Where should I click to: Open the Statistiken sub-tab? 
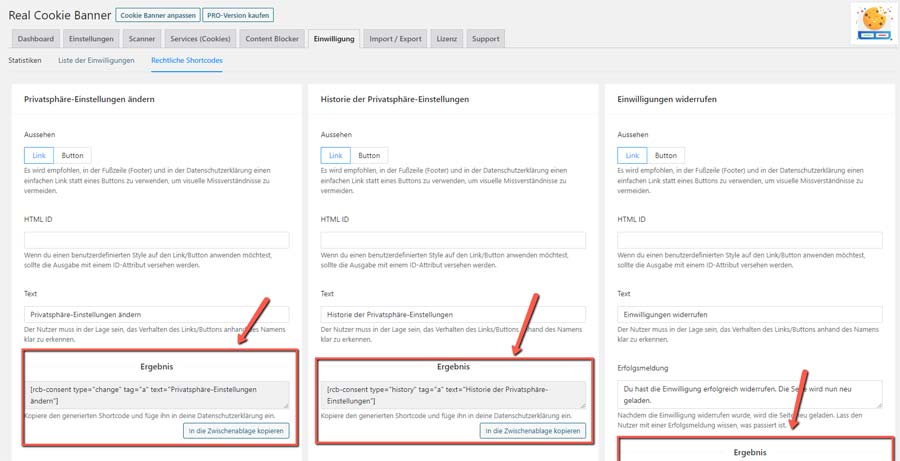25,60
